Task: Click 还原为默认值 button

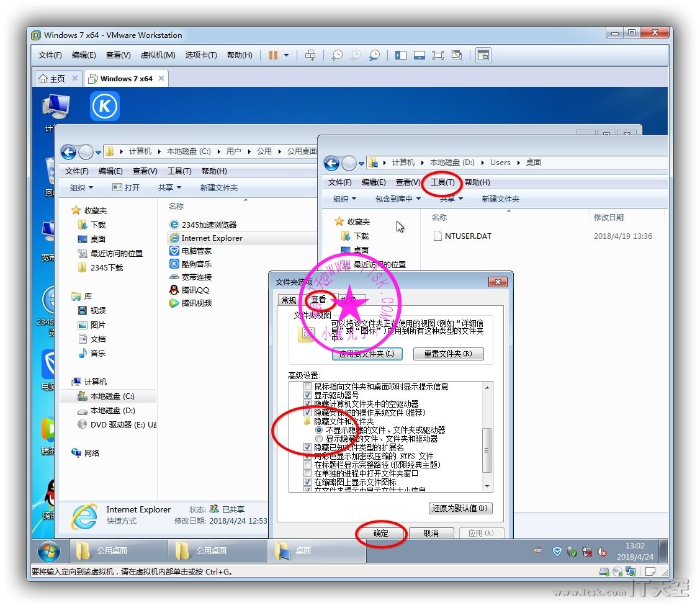Action: pyautogui.click(x=460, y=508)
